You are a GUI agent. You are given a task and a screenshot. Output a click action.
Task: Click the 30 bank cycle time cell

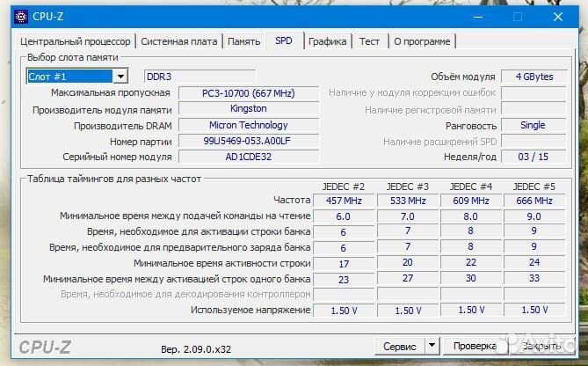click(471, 278)
